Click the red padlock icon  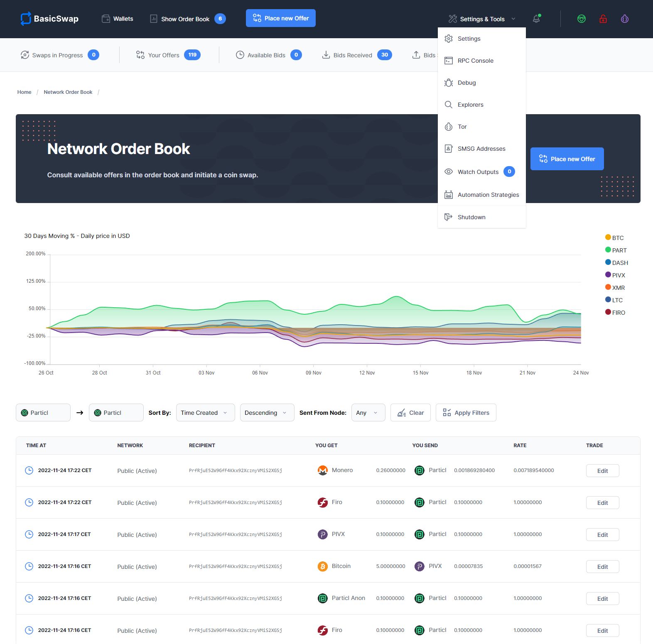[603, 19]
